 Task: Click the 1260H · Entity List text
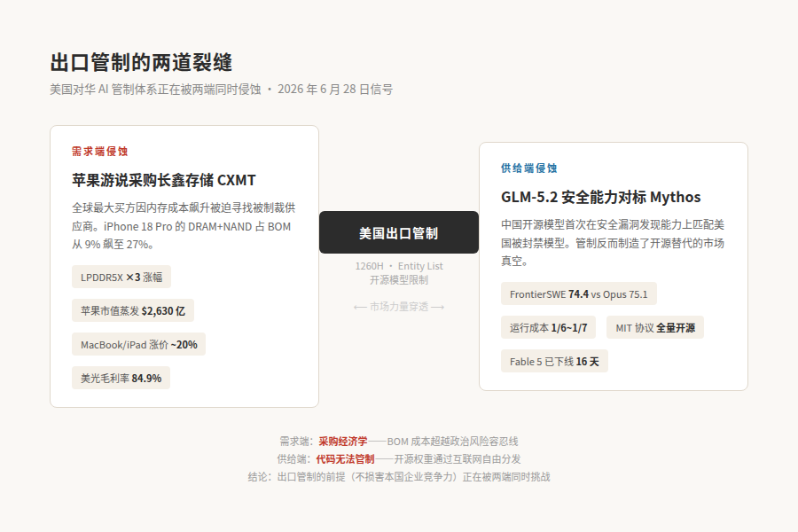[x=399, y=266]
